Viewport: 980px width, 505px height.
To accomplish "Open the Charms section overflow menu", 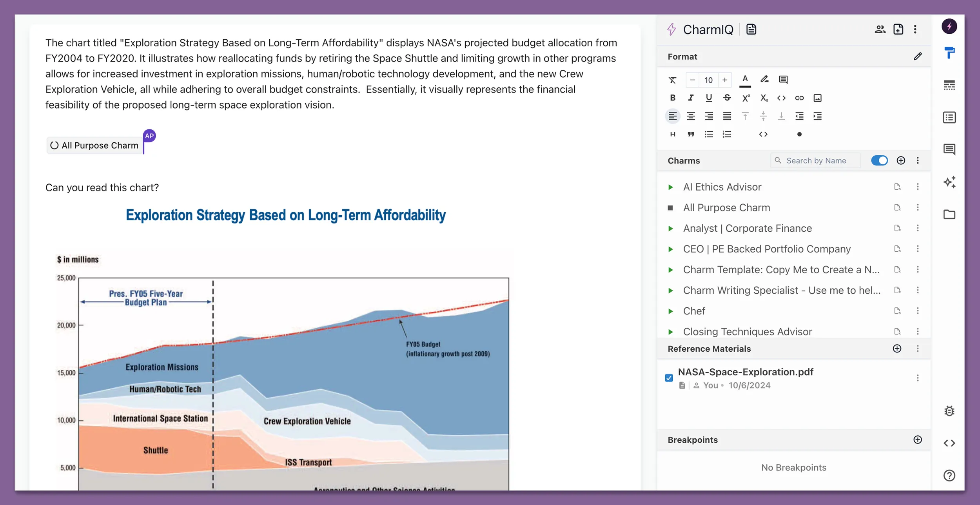I will [917, 160].
